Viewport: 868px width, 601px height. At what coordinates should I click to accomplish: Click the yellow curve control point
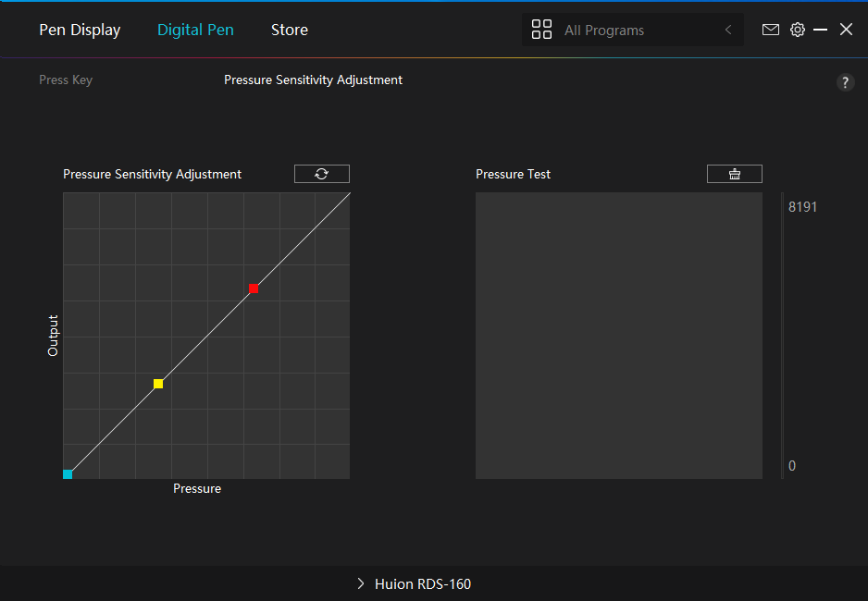coord(158,384)
